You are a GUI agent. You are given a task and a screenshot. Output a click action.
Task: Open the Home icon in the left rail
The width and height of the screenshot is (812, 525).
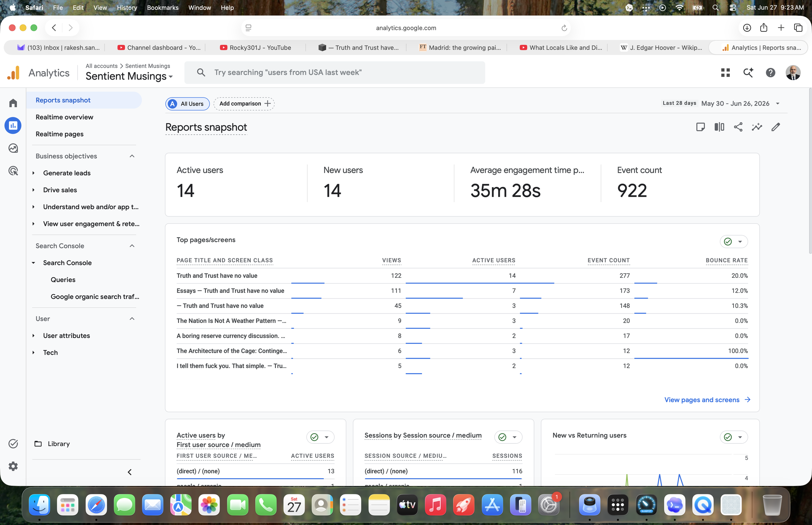click(x=13, y=103)
